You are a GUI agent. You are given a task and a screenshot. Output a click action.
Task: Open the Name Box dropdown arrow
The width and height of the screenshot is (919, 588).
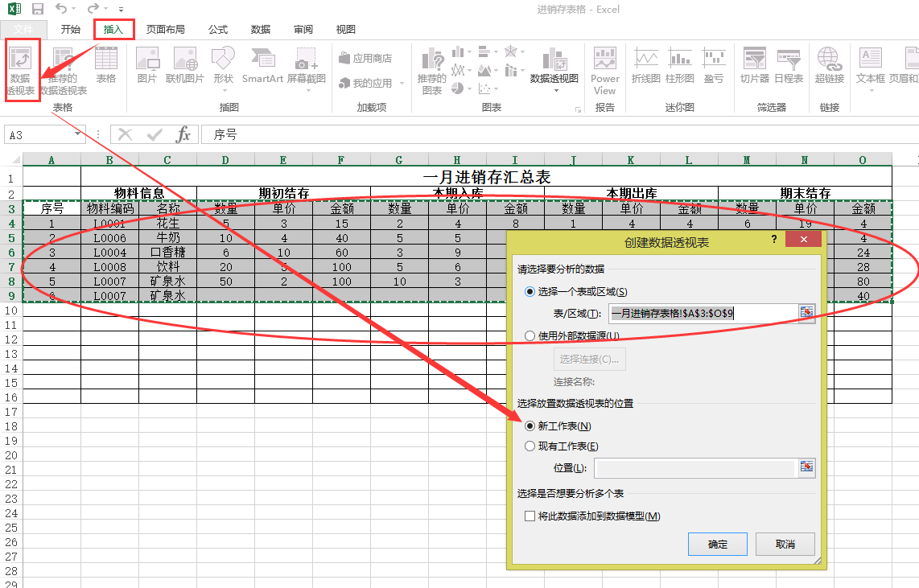[x=78, y=135]
